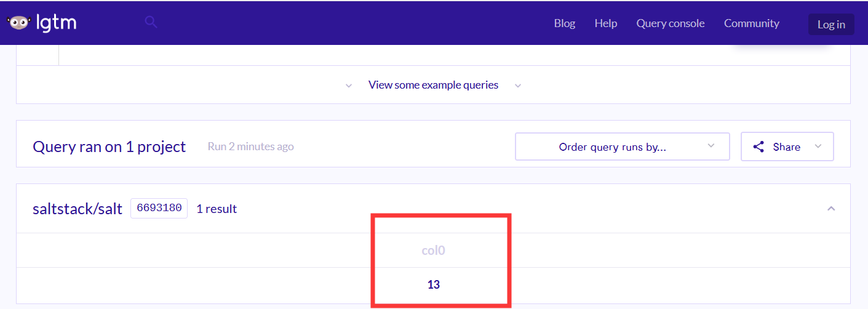Go to Query console
868x309 pixels.
click(x=671, y=23)
